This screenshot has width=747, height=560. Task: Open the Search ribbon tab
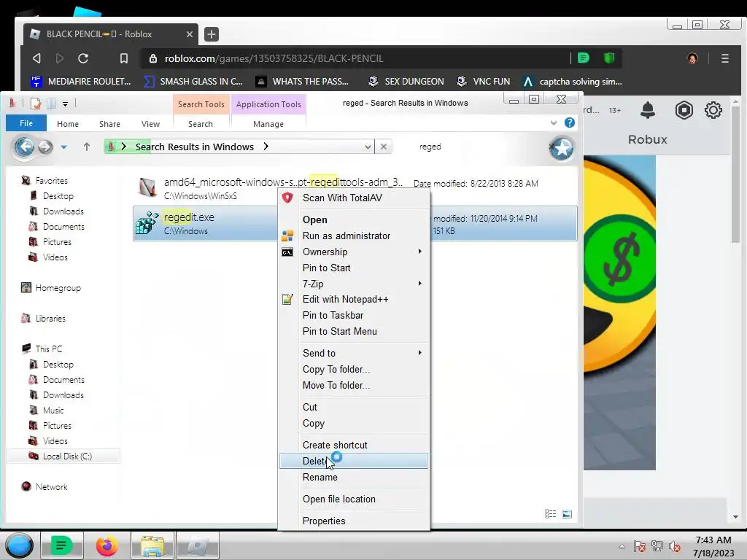(x=201, y=124)
